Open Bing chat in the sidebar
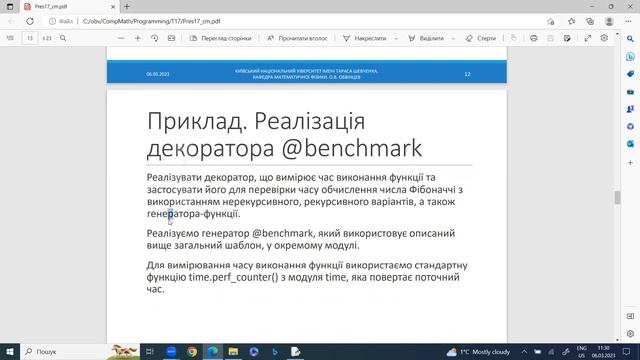The width and height of the screenshot is (640, 360). 630,57
